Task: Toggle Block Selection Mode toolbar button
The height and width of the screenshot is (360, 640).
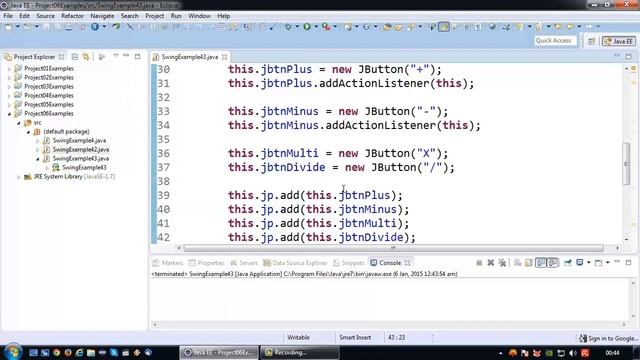Action: click(x=467, y=27)
